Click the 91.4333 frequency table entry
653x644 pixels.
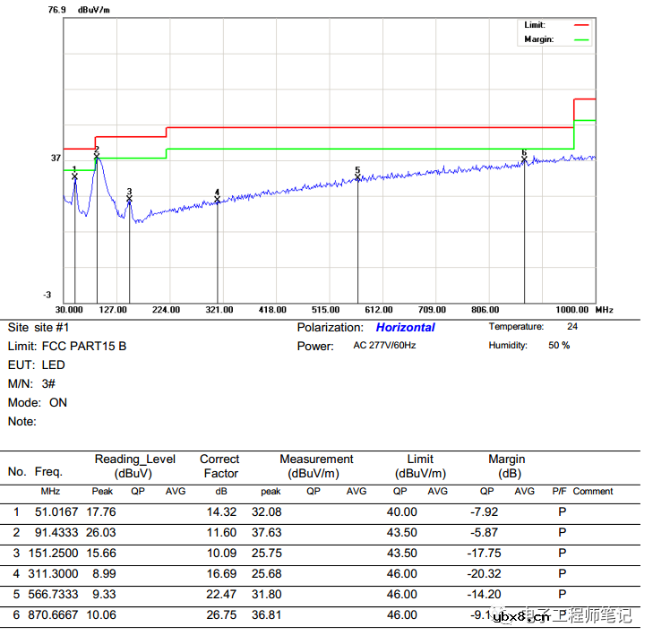[56, 533]
